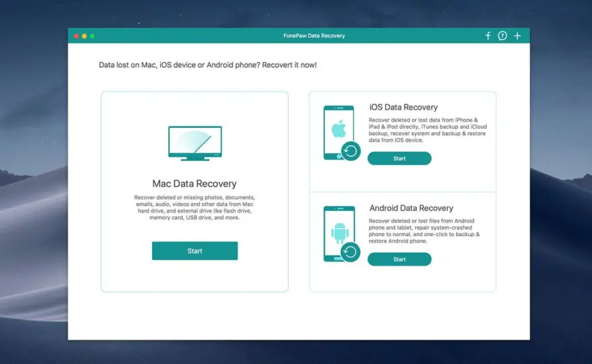Click the plus icon in the title bar
592x364 pixels.
point(517,36)
